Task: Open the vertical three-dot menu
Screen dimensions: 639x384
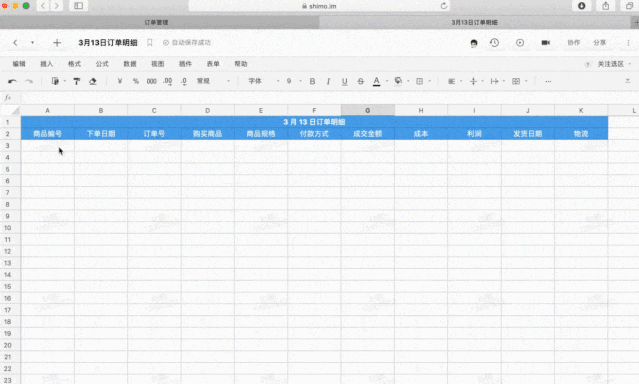Action: [x=628, y=42]
